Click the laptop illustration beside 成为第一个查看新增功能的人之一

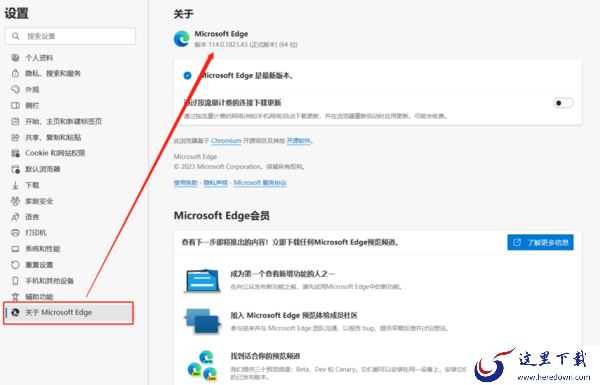click(203, 281)
